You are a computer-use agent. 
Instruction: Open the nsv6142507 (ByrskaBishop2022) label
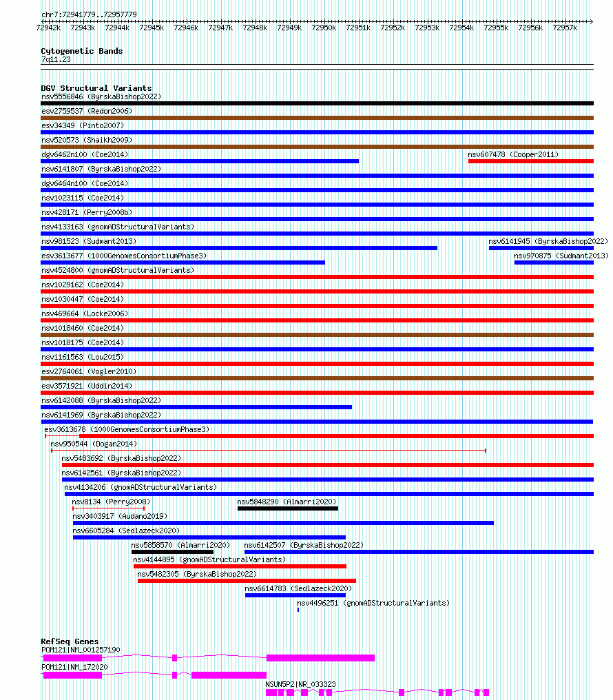pos(304,545)
